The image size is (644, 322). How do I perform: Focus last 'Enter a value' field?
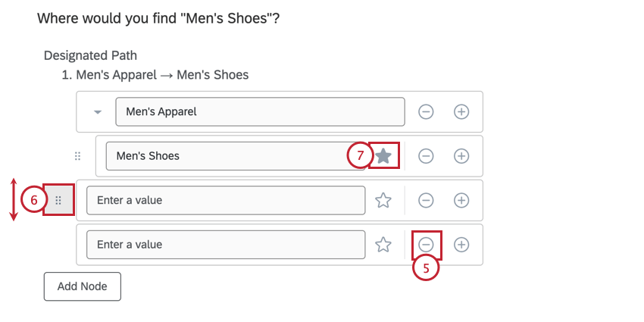(x=226, y=245)
